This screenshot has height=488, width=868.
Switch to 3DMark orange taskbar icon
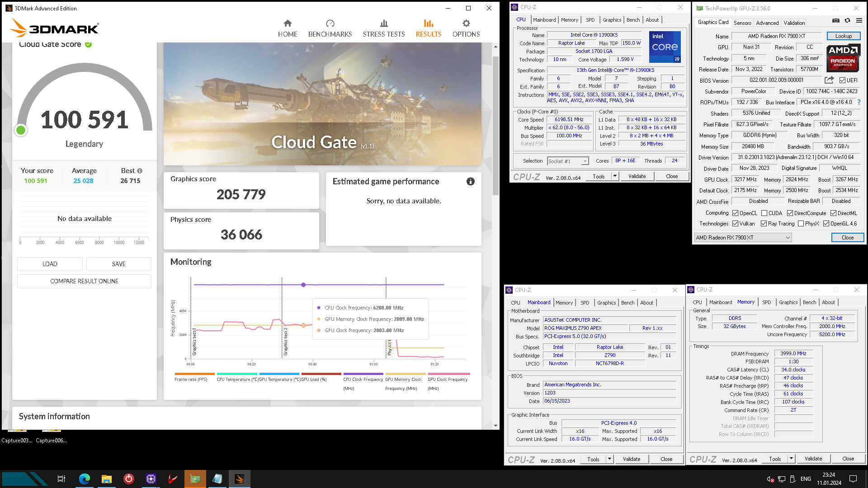click(240, 479)
